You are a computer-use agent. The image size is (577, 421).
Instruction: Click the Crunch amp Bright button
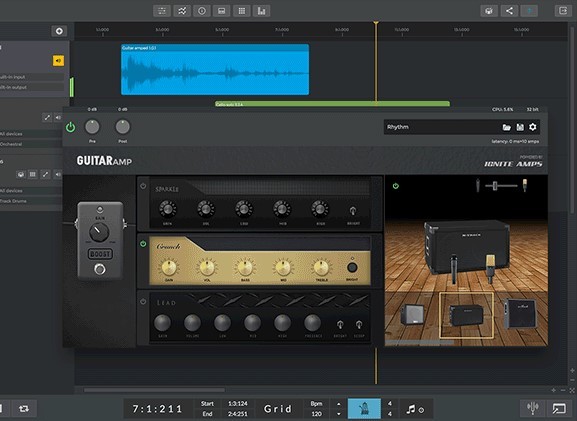[x=352, y=268]
